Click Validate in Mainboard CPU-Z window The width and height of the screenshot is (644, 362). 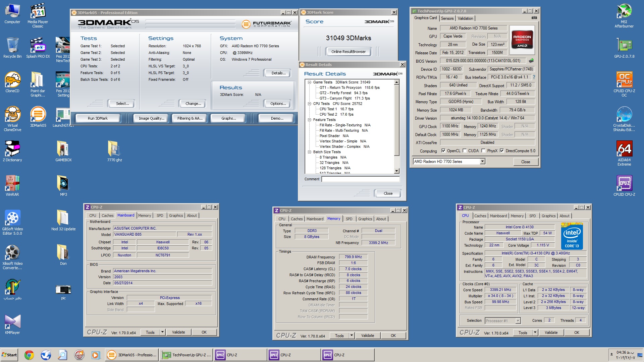(178, 332)
